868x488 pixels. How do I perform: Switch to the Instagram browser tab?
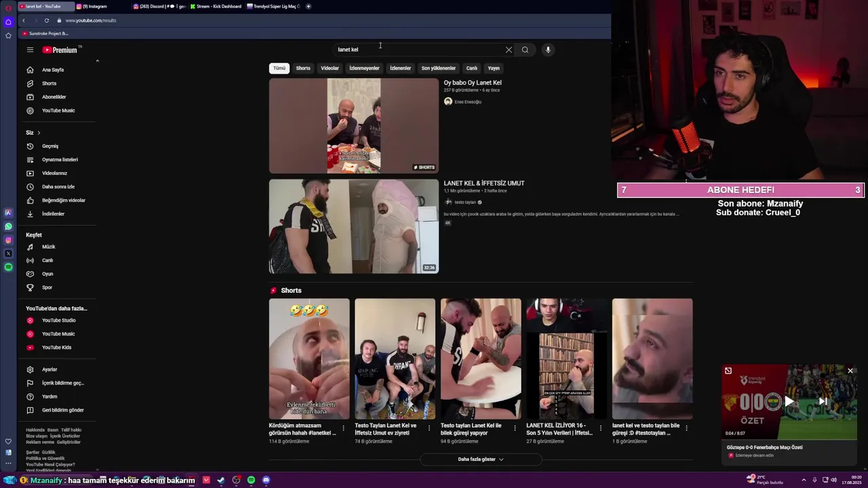(x=100, y=6)
